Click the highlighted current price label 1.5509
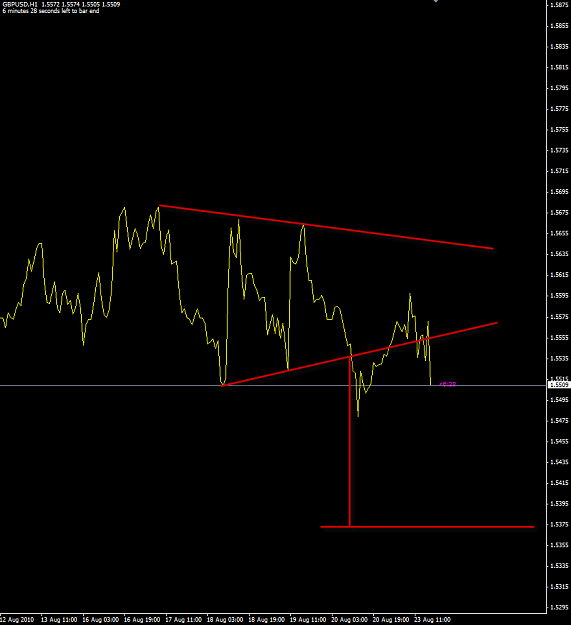The width and height of the screenshot is (571, 625). click(559, 385)
